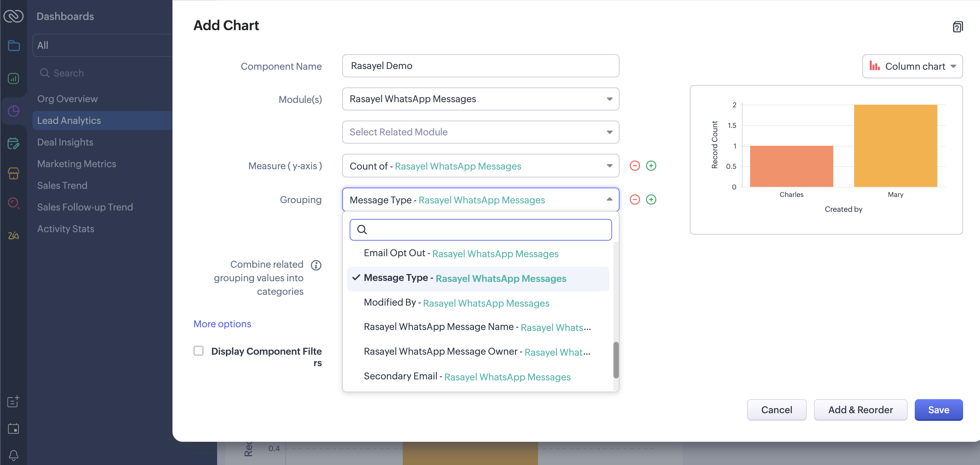980x465 pixels.
Task: Click the grouping dropdown search field
Action: (x=480, y=230)
